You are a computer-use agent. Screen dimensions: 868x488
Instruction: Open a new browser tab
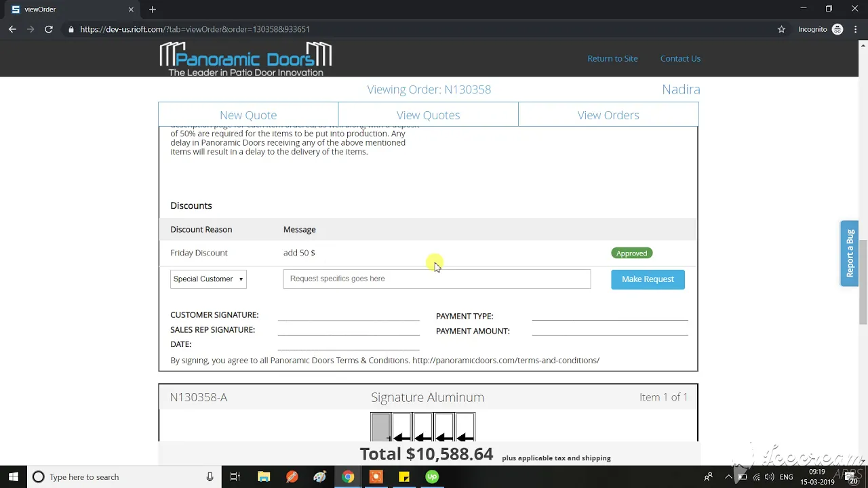click(153, 9)
